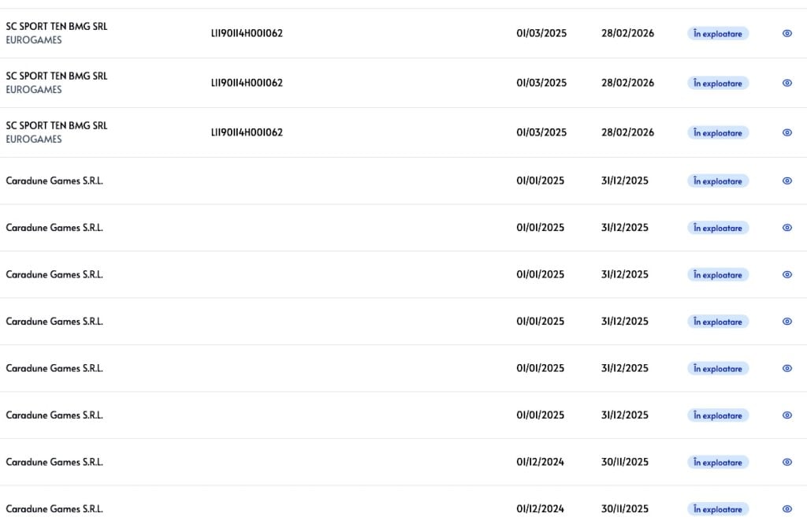View details of third Caradune Games row

coord(787,274)
